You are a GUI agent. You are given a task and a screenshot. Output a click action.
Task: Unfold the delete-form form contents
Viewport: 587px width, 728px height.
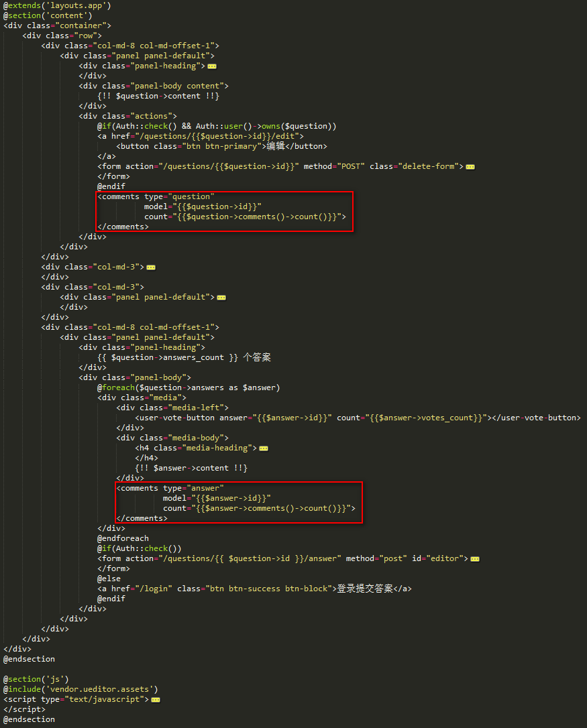[x=470, y=167]
